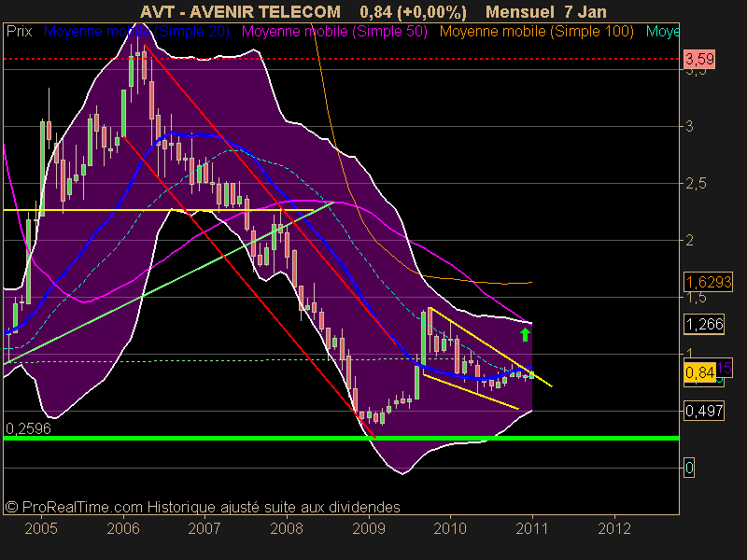
Task: Click the '2005' label on the time axis
Action: pos(41,528)
